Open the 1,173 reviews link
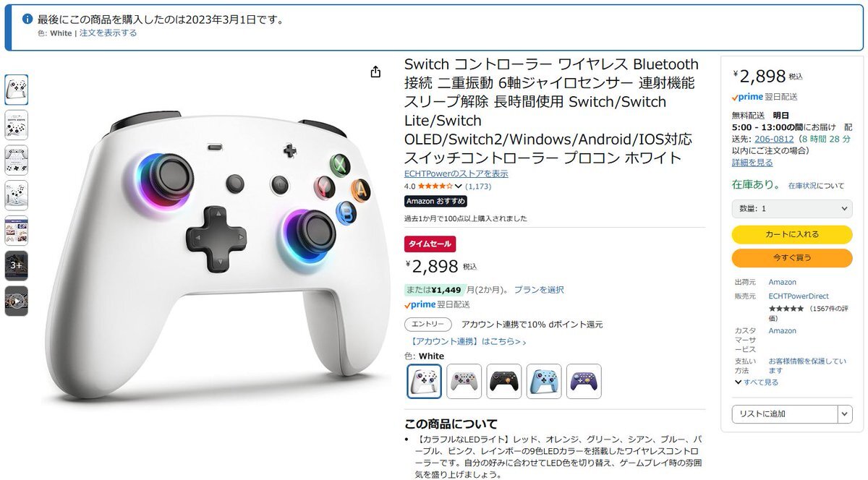Image resolution: width=868 pixels, height=480 pixels. [x=478, y=187]
